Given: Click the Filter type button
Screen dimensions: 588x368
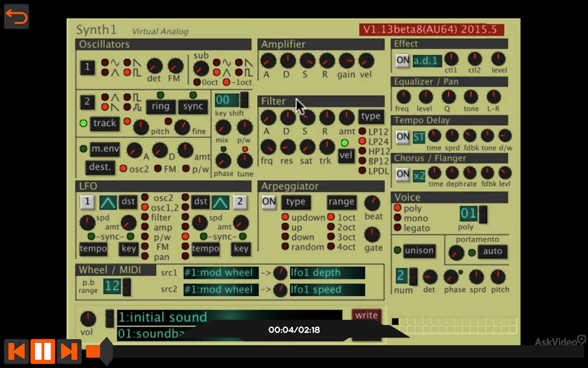Looking at the screenshot, I should click(371, 116).
